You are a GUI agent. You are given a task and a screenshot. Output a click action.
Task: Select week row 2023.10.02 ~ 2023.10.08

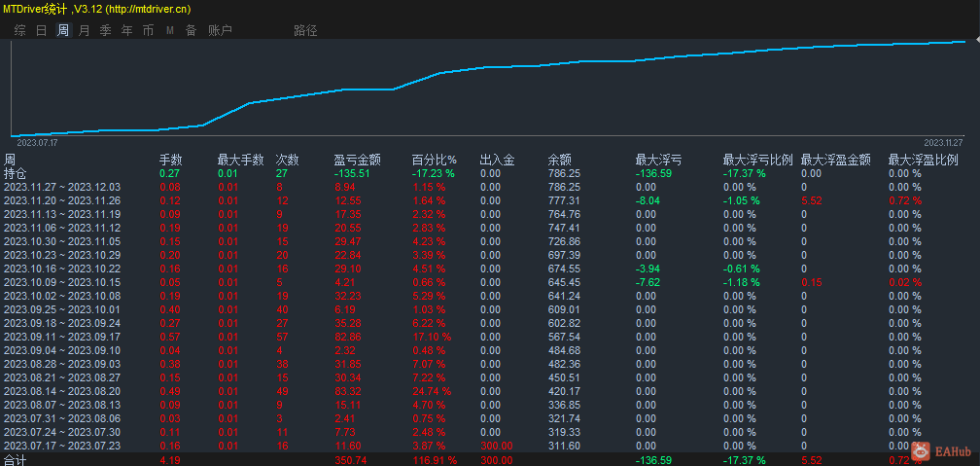[x=62, y=296]
